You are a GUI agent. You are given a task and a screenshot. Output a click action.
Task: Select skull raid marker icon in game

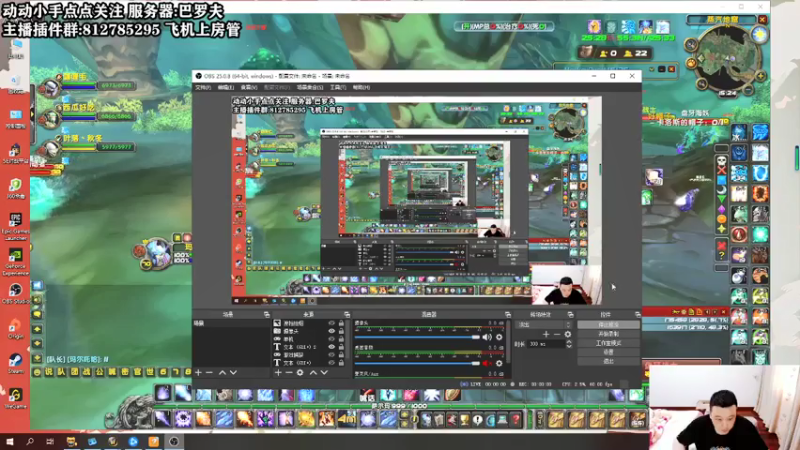tap(721, 161)
